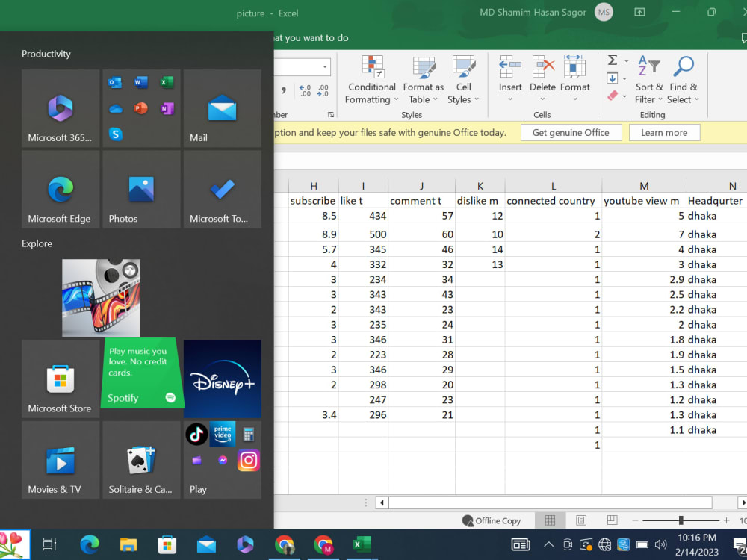Image resolution: width=747 pixels, height=560 pixels.
Task: Select column H header
Action: tap(314, 186)
